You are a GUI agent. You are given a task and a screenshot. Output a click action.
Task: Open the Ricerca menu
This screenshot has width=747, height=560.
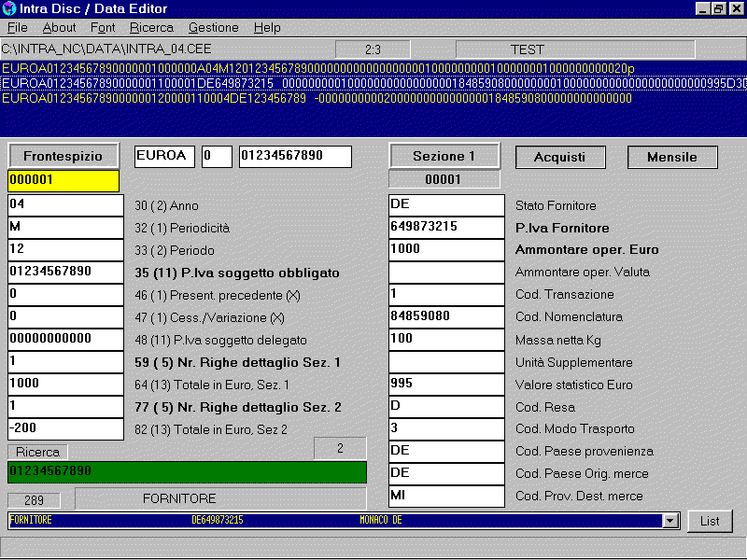(151, 28)
